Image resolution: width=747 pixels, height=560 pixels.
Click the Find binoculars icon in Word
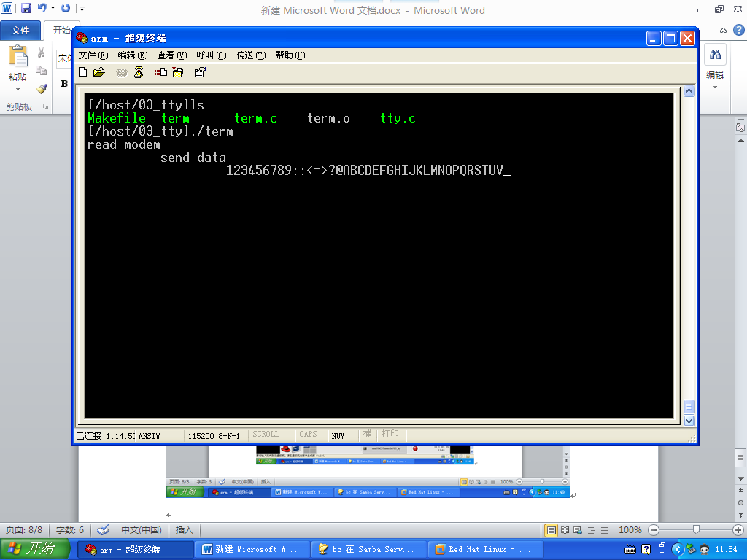[715, 54]
